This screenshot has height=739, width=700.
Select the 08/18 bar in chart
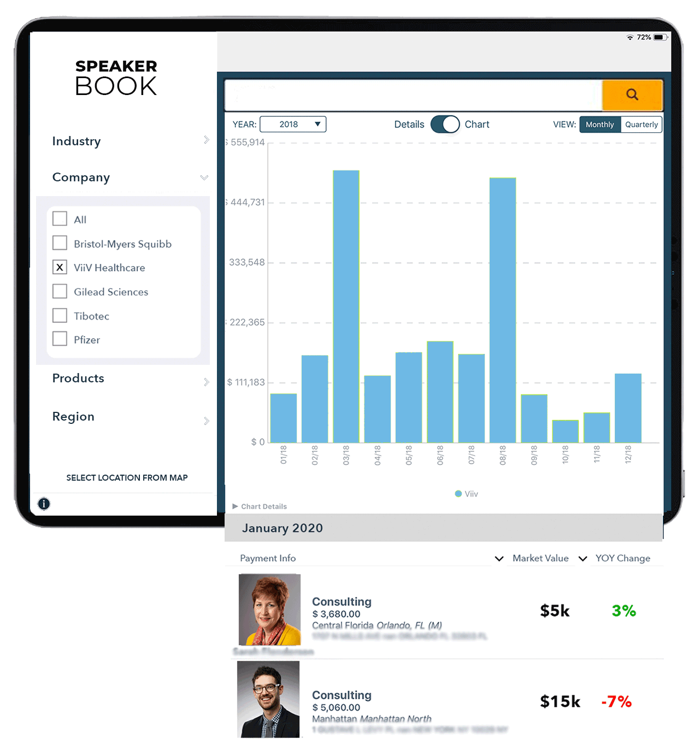click(503, 310)
